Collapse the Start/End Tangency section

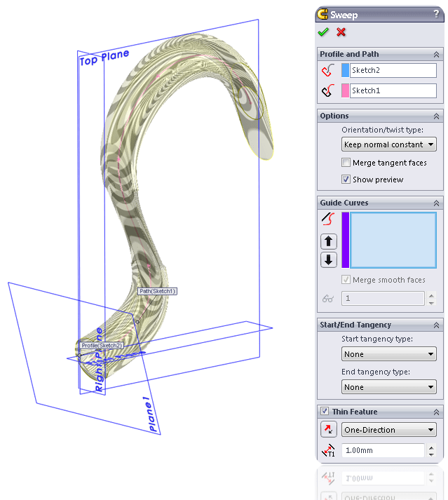point(436,325)
